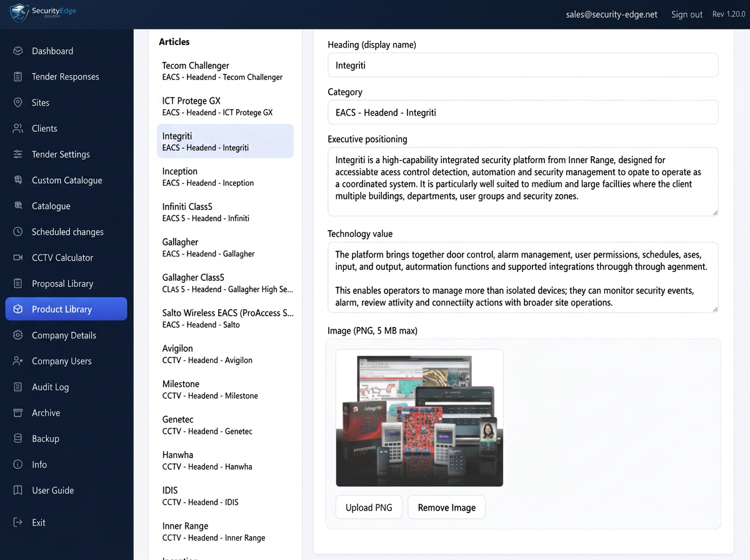Image resolution: width=750 pixels, height=560 pixels.
Task: Click the Rev 1.20.0 version text
Action: pos(728,14)
